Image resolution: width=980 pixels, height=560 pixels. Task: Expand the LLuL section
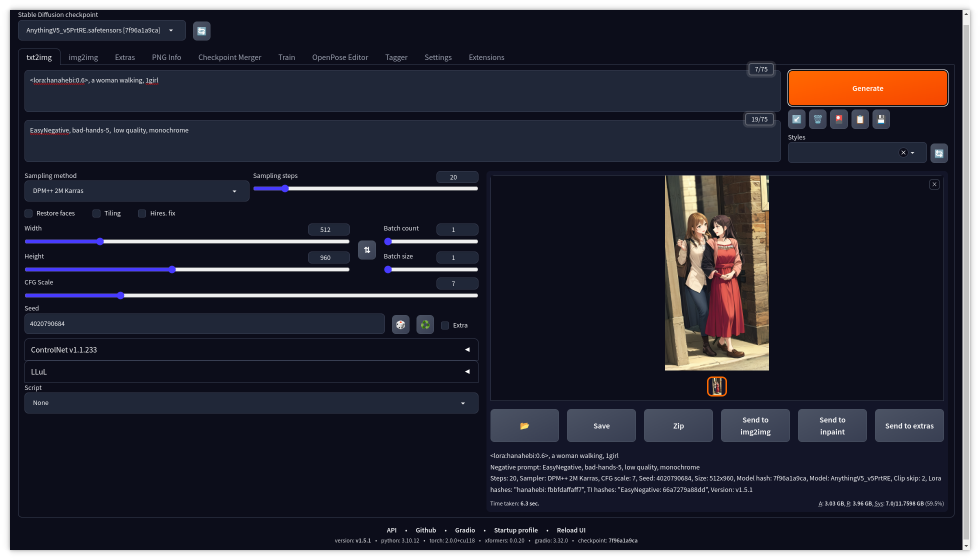pos(251,372)
